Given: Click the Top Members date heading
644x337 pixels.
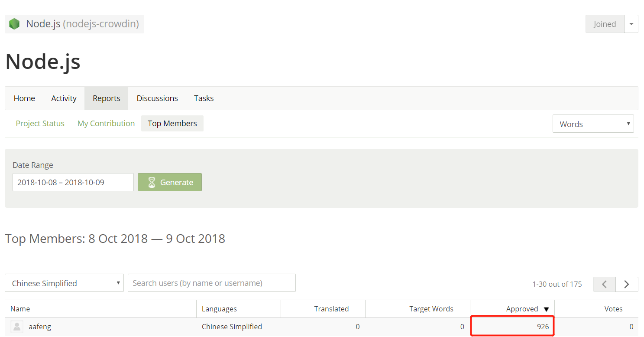Looking at the screenshot, I should click(x=115, y=239).
